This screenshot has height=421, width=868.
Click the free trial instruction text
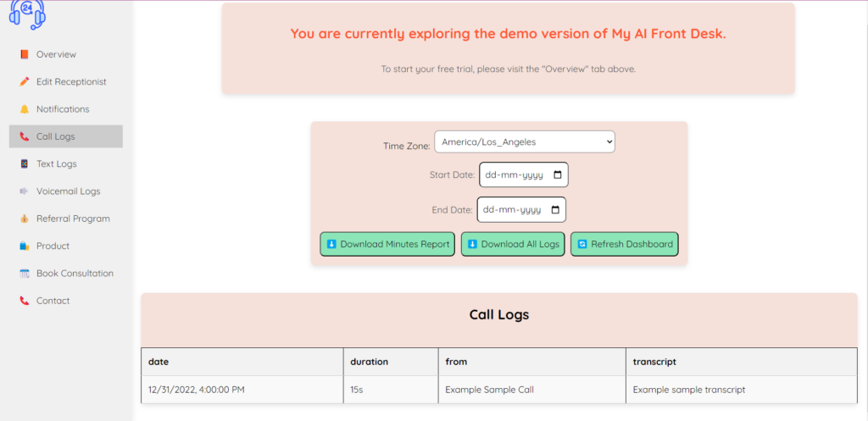pos(509,69)
